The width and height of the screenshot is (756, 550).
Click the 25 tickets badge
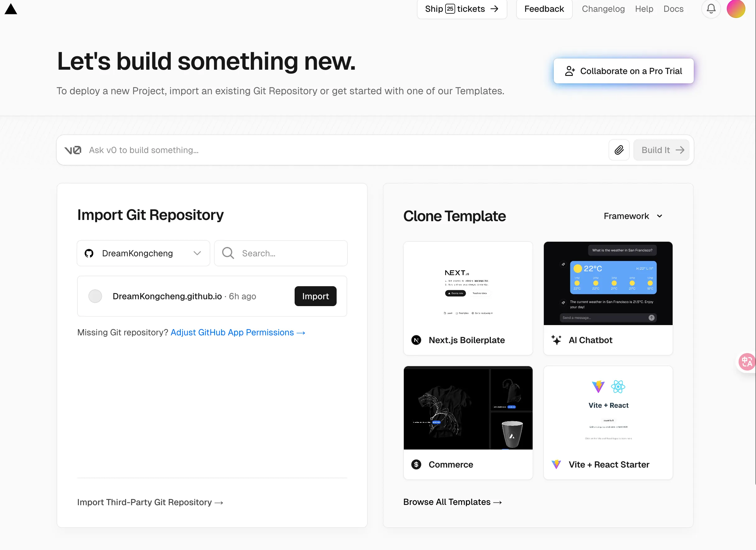coord(450,9)
